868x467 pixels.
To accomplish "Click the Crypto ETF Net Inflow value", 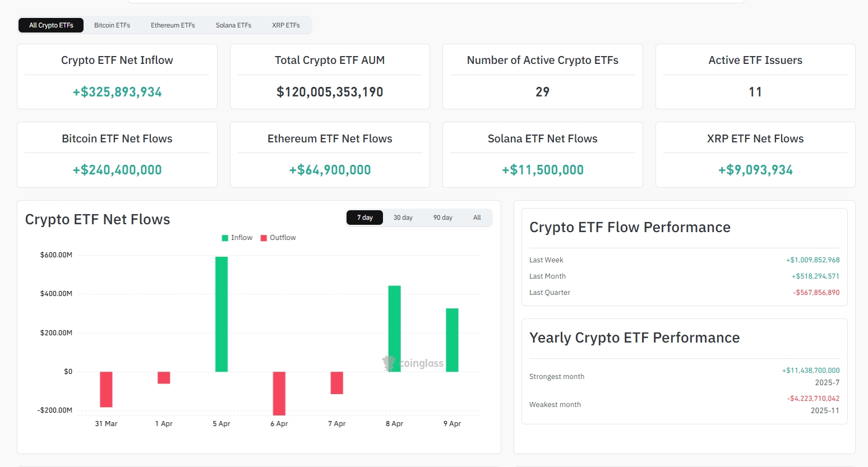I will 117,91.
